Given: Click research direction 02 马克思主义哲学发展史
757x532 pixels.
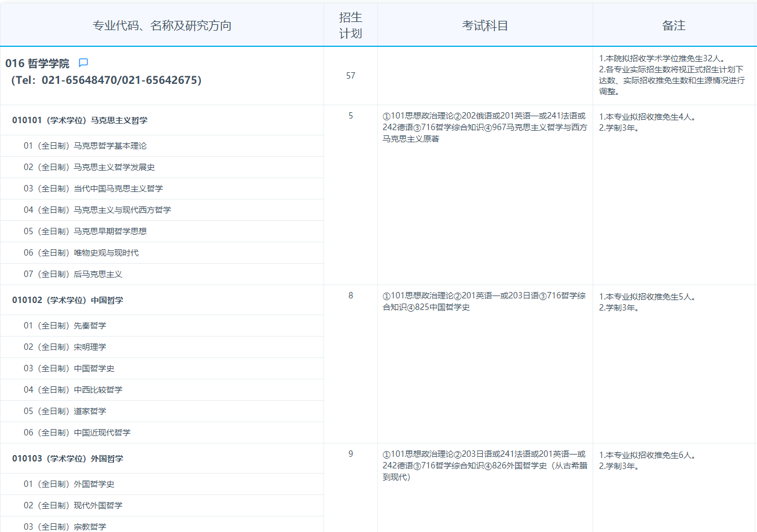Looking at the screenshot, I should point(89,167).
